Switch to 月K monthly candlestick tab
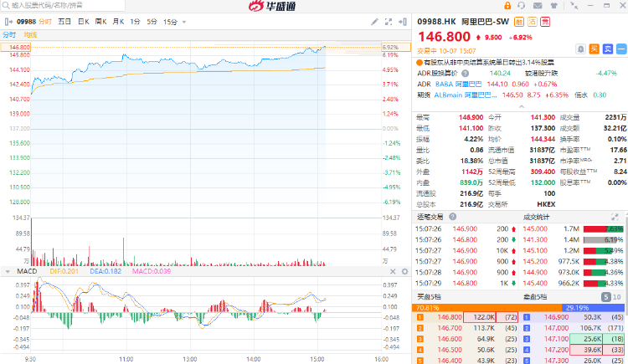 (x=118, y=22)
